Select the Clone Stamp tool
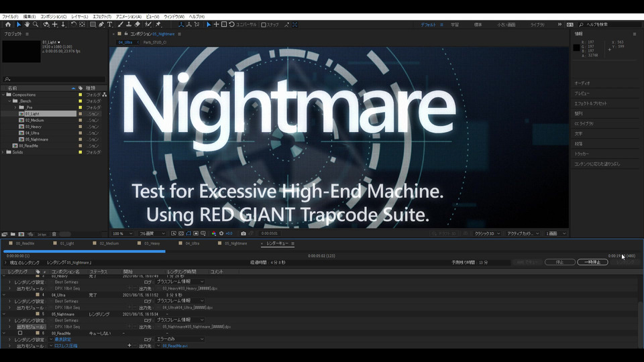The image size is (644, 362). pos(129,25)
